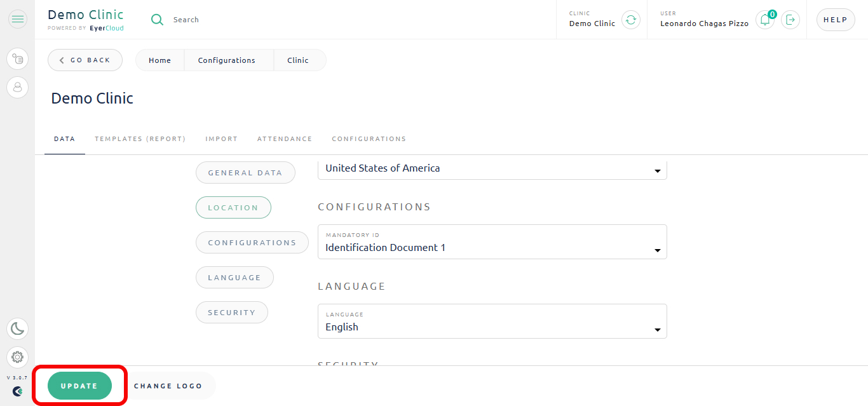Open the Mandatory ID dropdown
This screenshot has height=406, width=868.
click(x=492, y=241)
